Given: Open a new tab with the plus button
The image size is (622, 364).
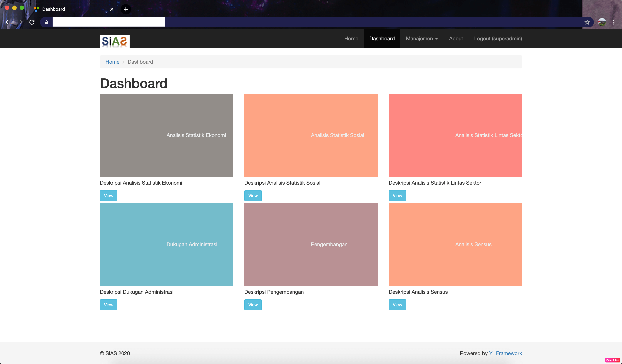Looking at the screenshot, I should [126, 9].
